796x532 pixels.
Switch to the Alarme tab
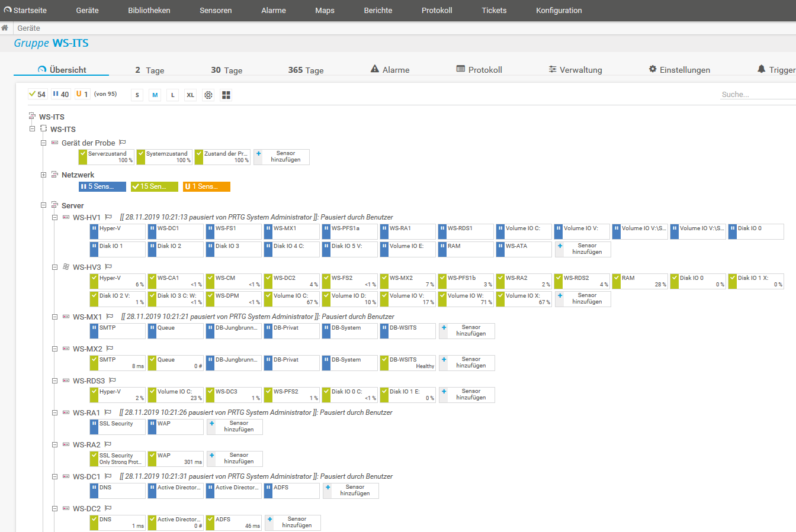pyautogui.click(x=390, y=70)
